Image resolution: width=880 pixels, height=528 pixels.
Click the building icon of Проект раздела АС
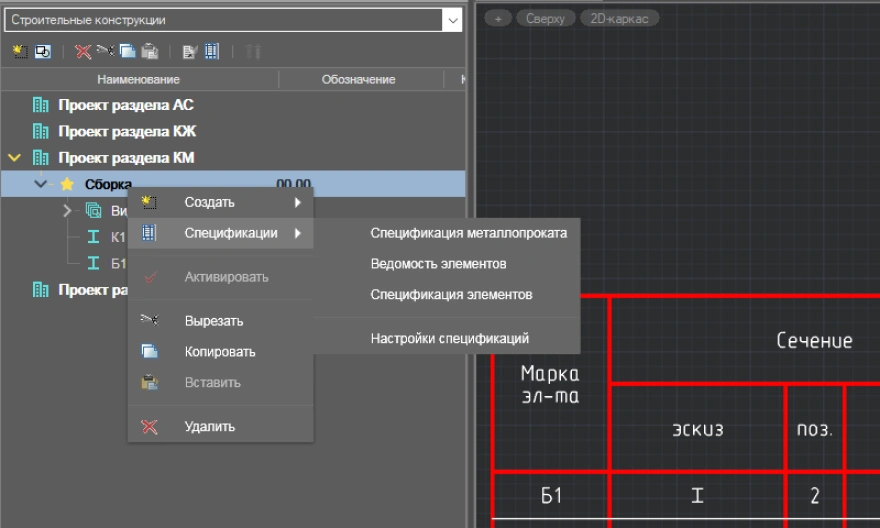click(40, 105)
